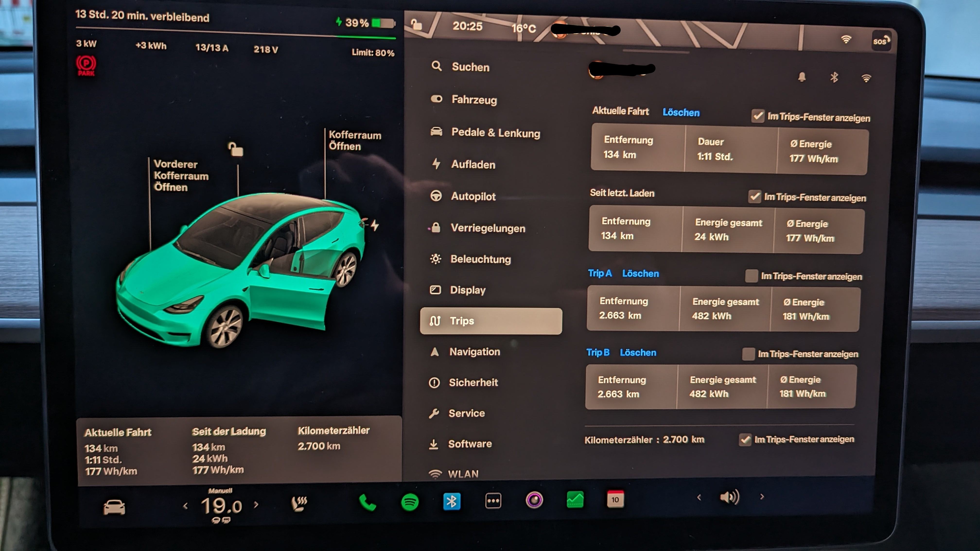
Task: Open the calendar app showing 10
Action: click(615, 499)
